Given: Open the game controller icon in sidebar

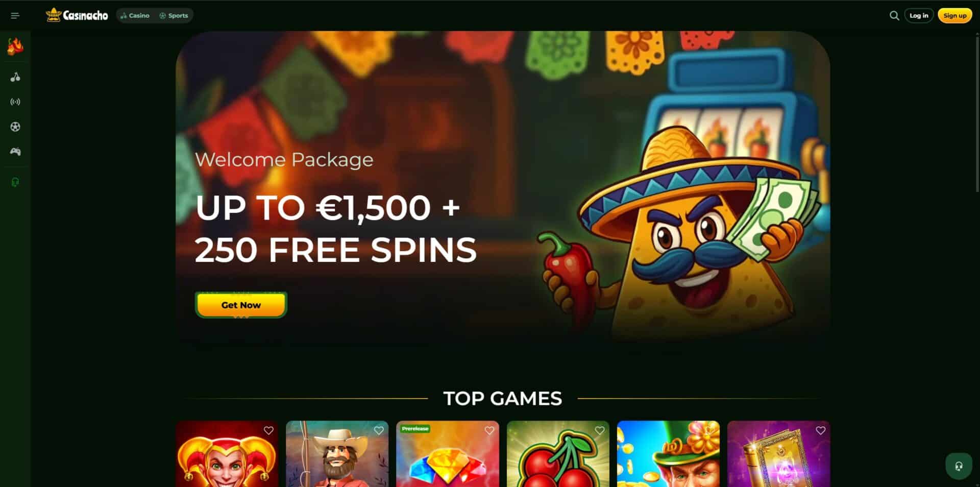Looking at the screenshot, I should click(15, 152).
